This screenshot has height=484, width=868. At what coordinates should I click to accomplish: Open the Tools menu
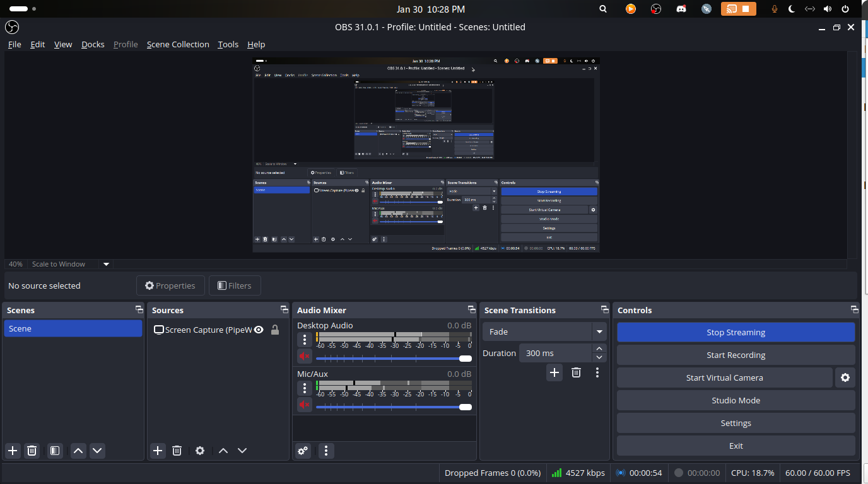[x=228, y=44]
